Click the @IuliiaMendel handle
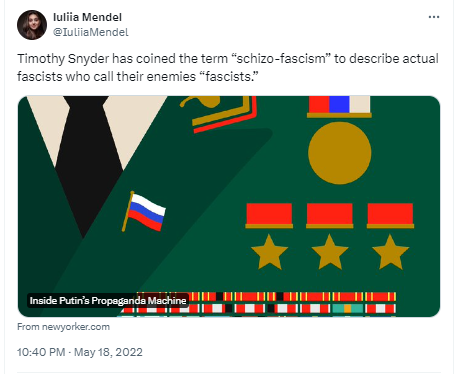The image size is (457, 374). pyautogui.click(x=91, y=32)
